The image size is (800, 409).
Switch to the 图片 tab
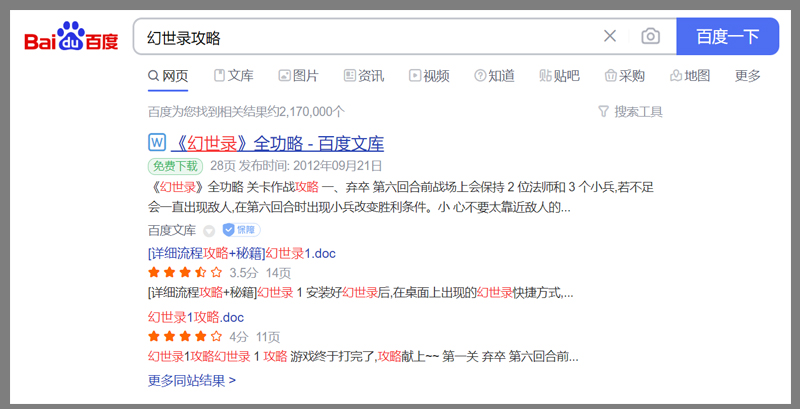click(x=298, y=76)
